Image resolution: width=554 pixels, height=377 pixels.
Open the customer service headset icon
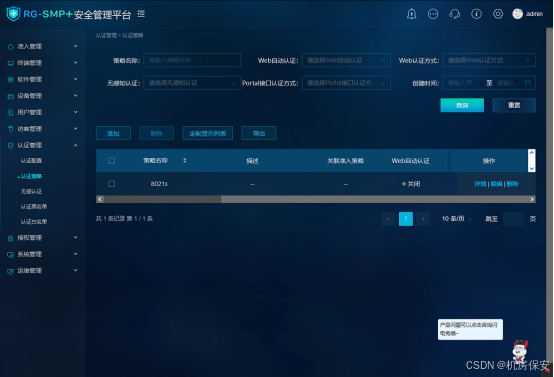pos(454,14)
